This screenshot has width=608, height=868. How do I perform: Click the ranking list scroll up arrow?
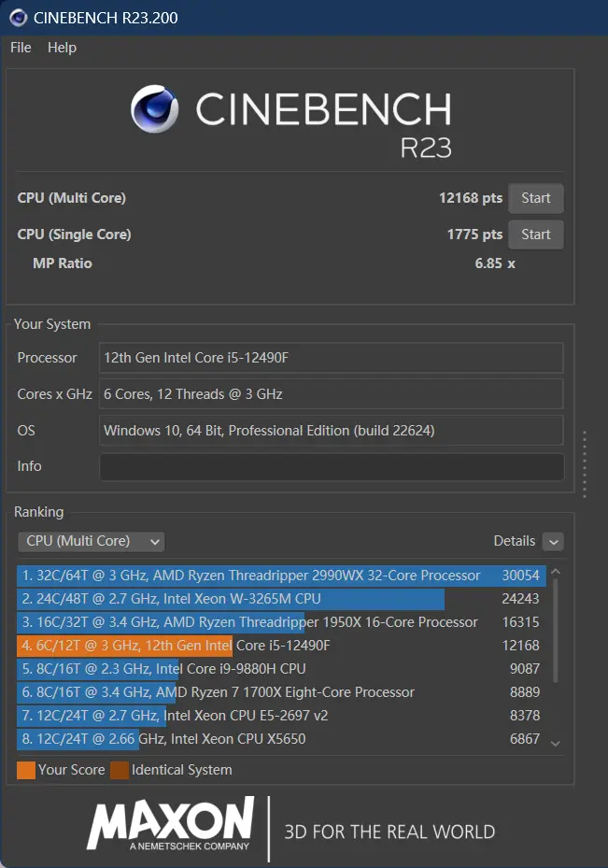click(x=556, y=572)
